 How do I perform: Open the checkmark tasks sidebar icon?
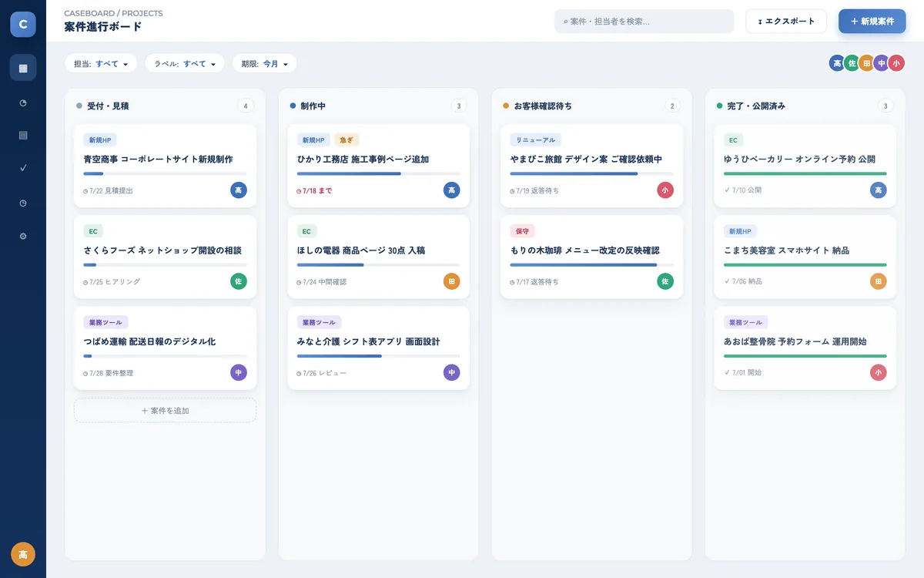tap(23, 168)
